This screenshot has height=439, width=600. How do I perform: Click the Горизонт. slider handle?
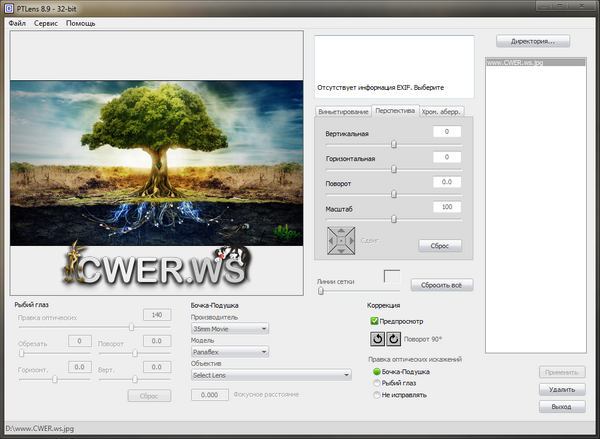click(55, 379)
